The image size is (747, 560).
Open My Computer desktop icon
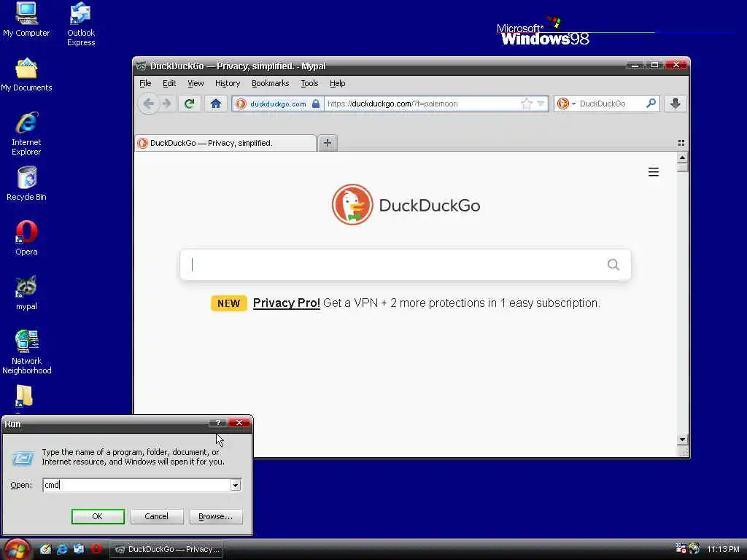point(26,19)
